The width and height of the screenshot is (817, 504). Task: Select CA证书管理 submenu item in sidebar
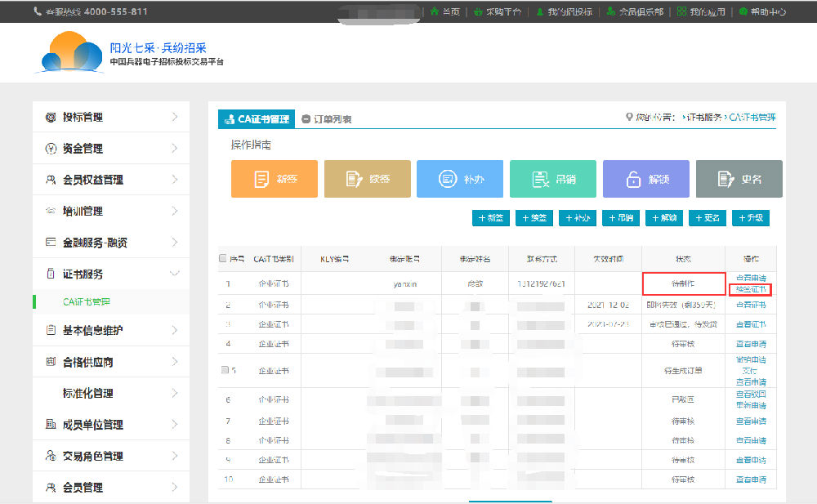(87, 301)
